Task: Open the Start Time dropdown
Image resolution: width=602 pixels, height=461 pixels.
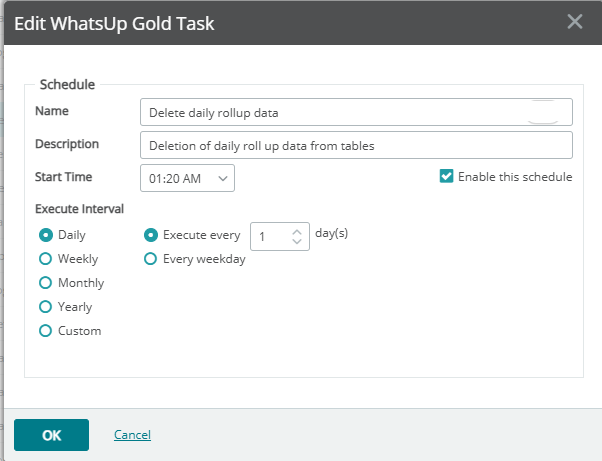Action: tap(187, 178)
